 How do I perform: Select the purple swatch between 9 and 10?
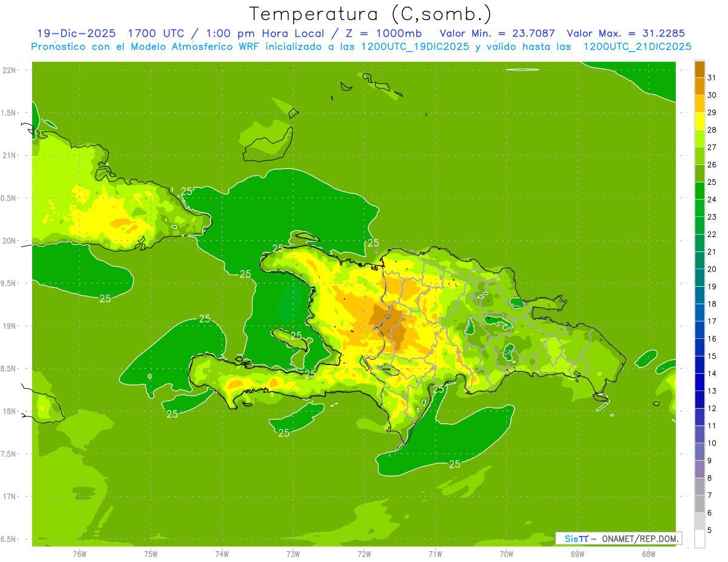pos(699,452)
